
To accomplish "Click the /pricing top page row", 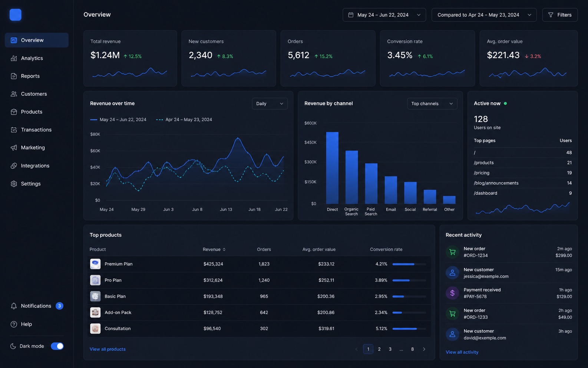I will pos(523,173).
